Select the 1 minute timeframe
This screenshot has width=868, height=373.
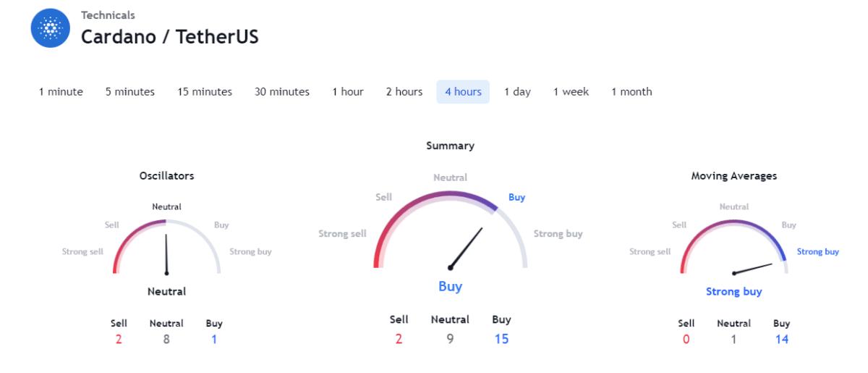[61, 92]
